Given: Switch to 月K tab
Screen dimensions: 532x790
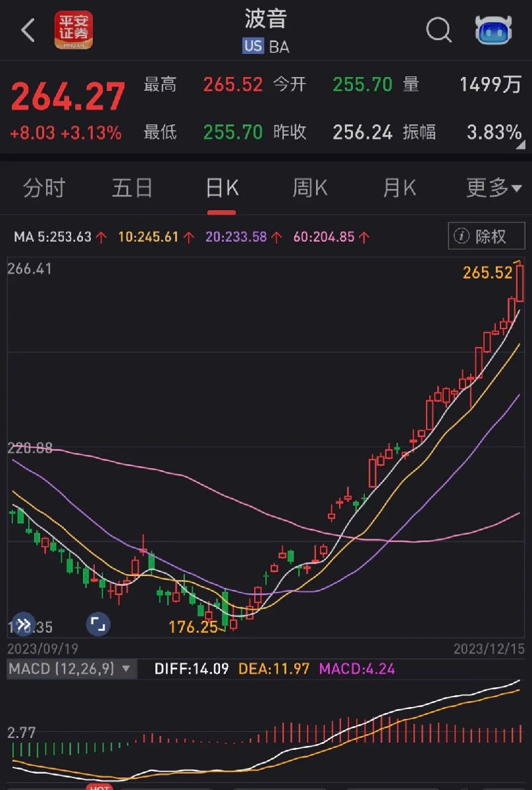Looking at the screenshot, I should tap(399, 189).
